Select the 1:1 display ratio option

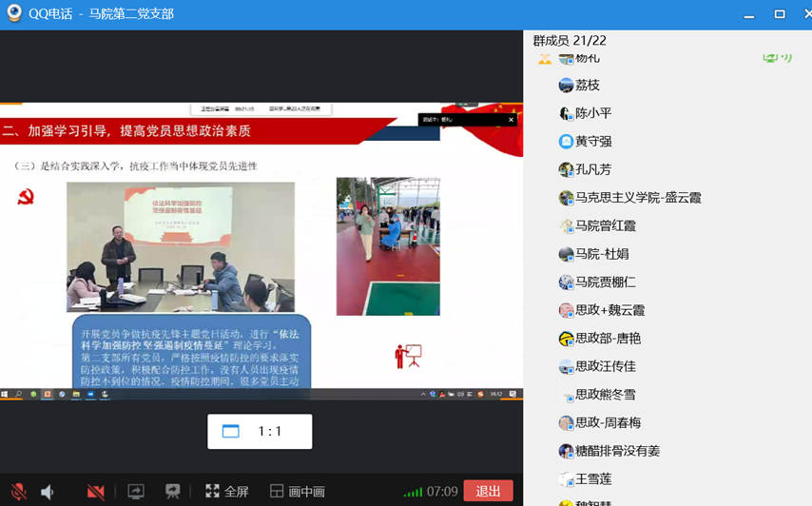(x=260, y=431)
